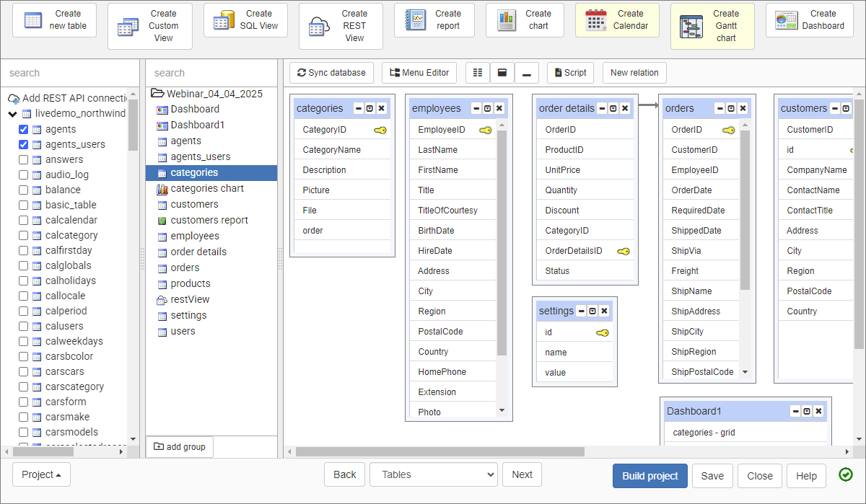Screen dimensions: 866x504
Task: Open the Menu Editor
Action: coord(419,72)
